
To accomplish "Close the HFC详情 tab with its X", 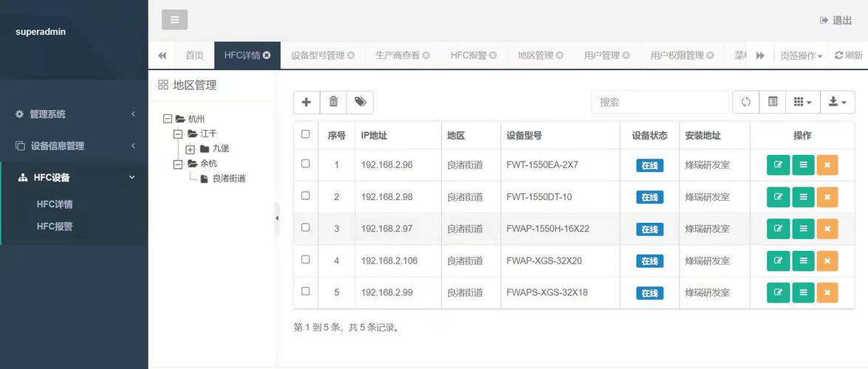I will click(x=267, y=55).
